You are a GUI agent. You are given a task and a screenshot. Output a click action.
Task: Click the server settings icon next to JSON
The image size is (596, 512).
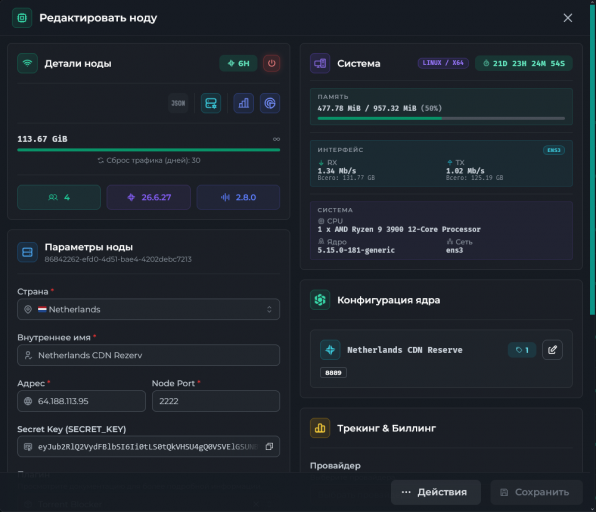(211, 103)
